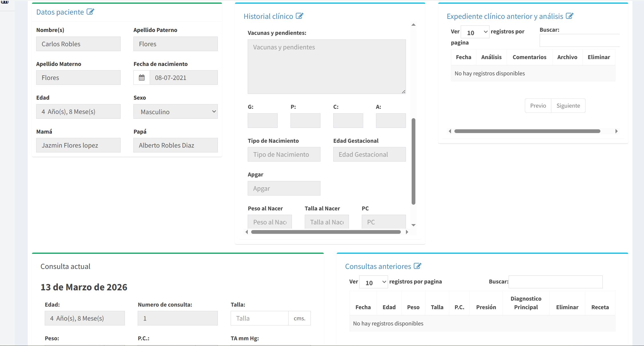Click the P: input box
Screen dimensions: 644x346
click(x=305, y=120)
